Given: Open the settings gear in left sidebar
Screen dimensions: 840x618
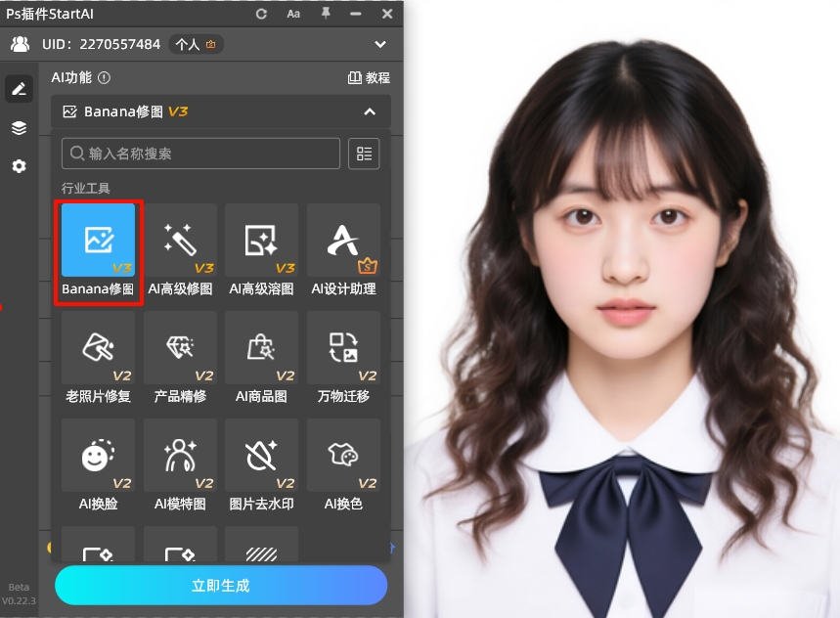Looking at the screenshot, I should [18, 166].
